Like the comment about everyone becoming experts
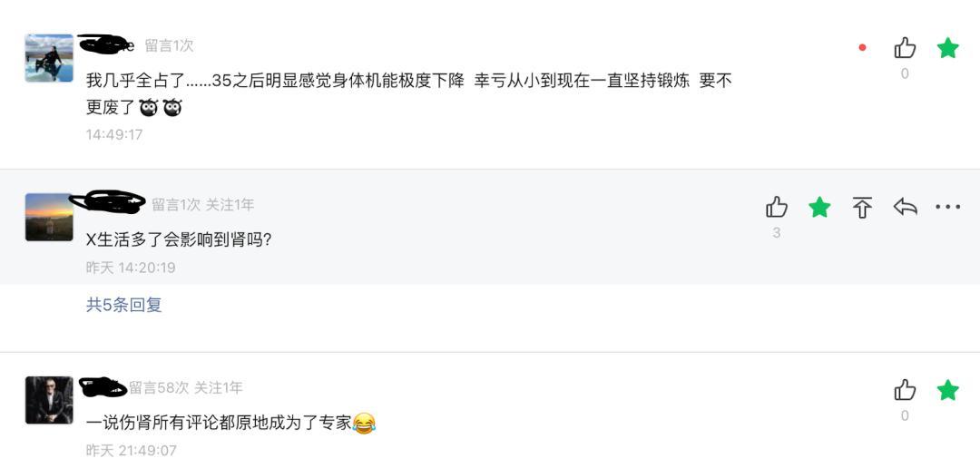980x468 pixels. pos(905,390)
